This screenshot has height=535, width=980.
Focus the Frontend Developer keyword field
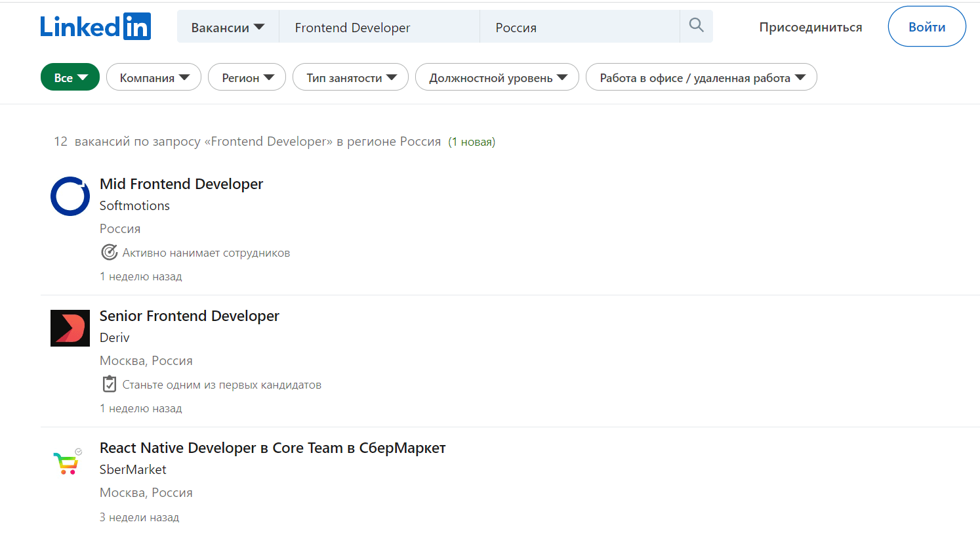379,28
